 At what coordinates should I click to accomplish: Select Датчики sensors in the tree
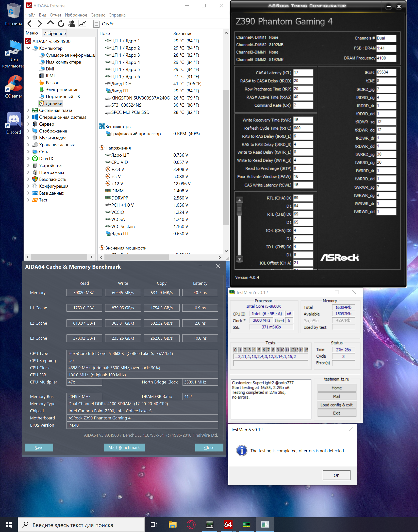tap(51, 103)
